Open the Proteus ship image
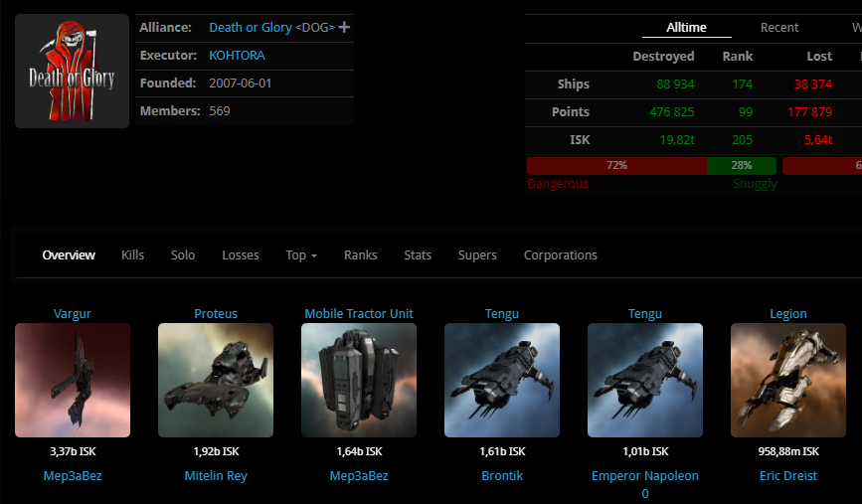862x504 pixels. pos(216,380)
